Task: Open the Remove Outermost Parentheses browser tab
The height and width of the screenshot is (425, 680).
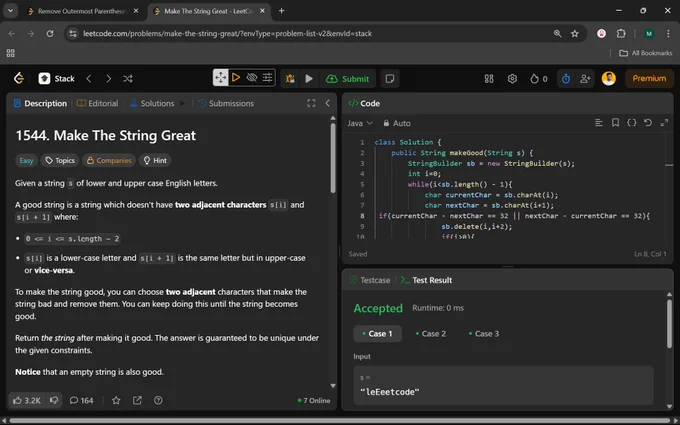Action: (82, 11)
